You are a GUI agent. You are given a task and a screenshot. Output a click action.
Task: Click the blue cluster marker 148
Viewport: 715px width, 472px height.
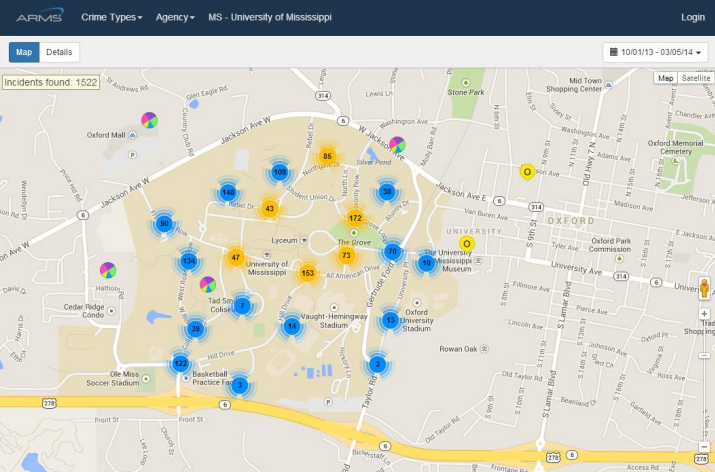[x=228, y=192]
